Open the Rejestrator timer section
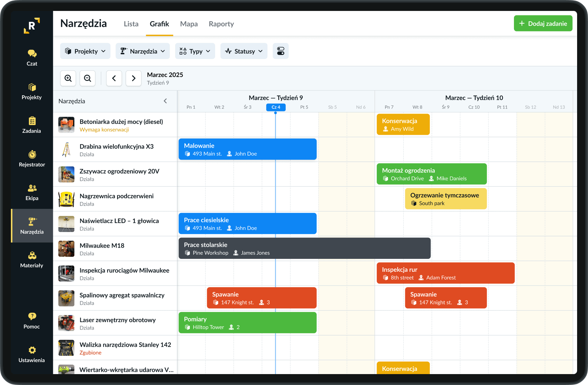588x385 pixels. click(x=32, y=159)
